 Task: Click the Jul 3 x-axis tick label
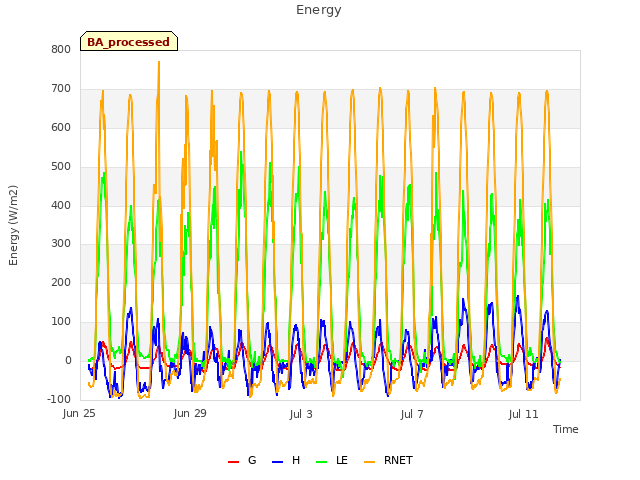[301, 414]
